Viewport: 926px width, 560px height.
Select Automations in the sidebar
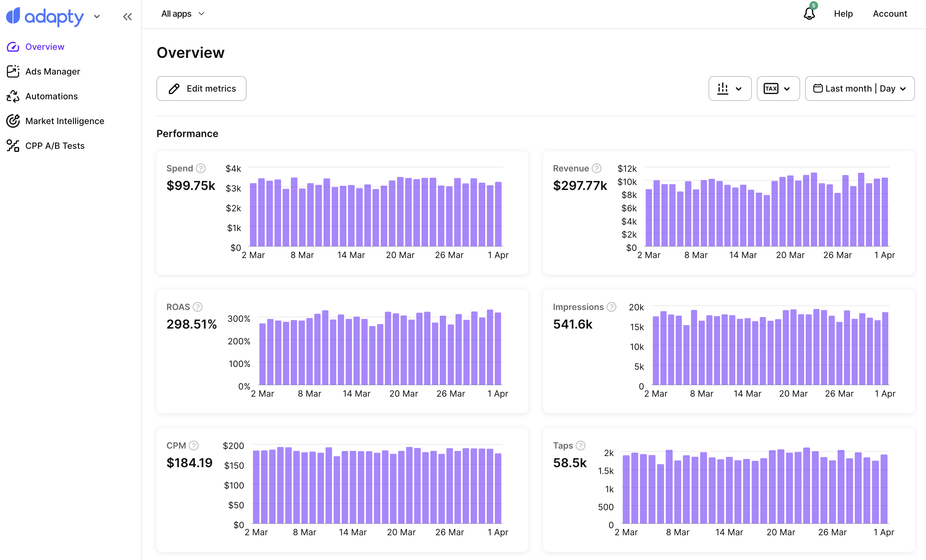coord(51,96)
